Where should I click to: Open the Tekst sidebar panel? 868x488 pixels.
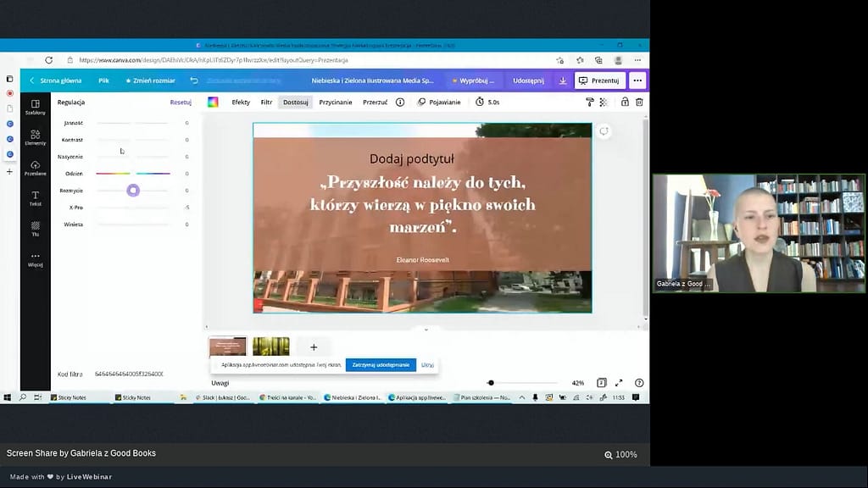pos(35,198)
